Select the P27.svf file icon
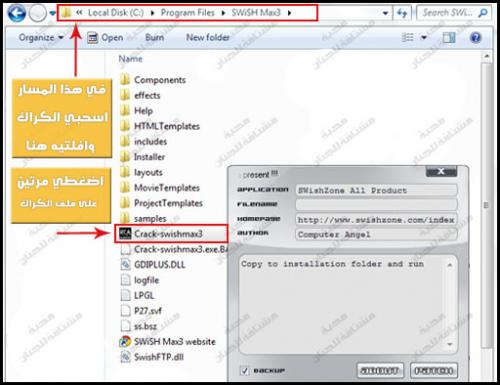 click(125, 311)
